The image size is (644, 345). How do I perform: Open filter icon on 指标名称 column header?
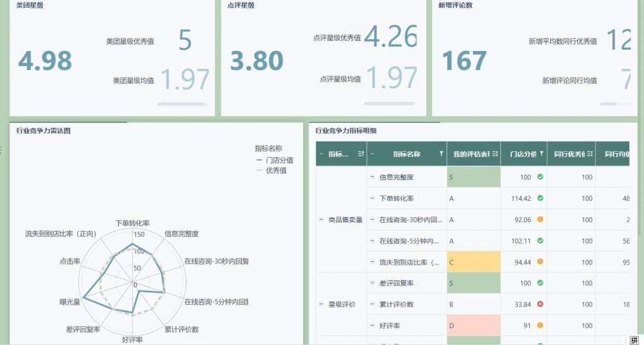(x=441, y=154)
